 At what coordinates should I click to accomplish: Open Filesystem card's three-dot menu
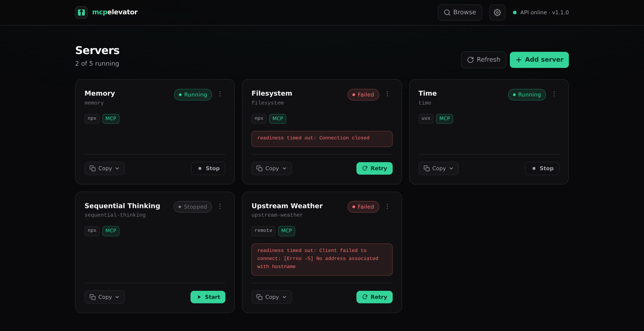click(387, 94)
